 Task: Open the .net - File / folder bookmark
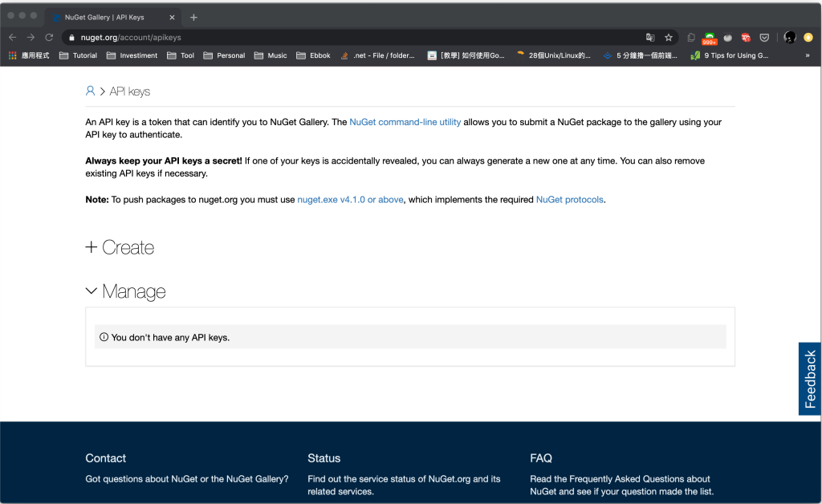coord(377,55)
